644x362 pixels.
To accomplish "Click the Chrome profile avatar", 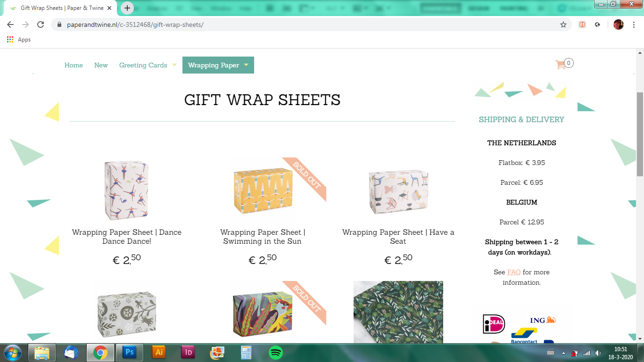I will [x=619, y=25].
